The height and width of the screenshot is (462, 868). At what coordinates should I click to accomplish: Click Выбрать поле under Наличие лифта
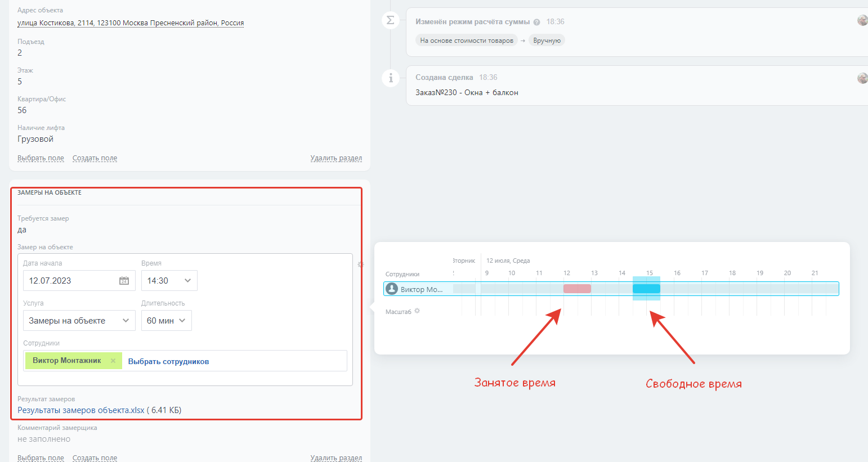click(41, 158)
